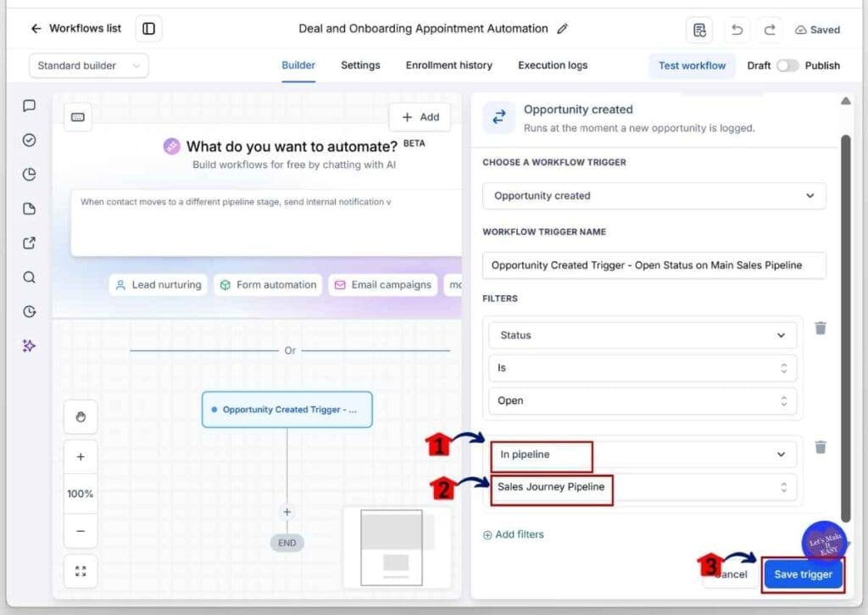
Task: Select the Lead nurturing suggestion
Action: click(159, 285)
